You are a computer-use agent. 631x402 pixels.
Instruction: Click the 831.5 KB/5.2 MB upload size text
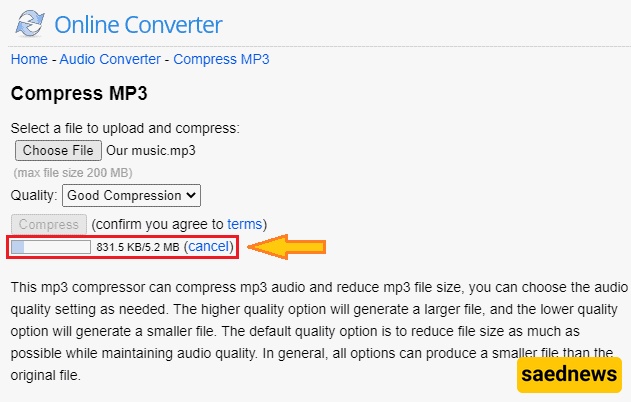point(138,247)
